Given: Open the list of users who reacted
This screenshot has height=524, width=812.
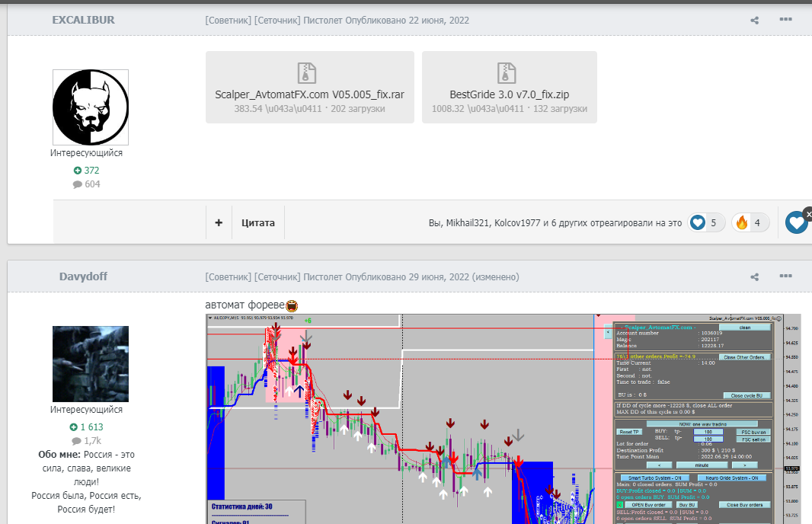Looking at the screenshot, I should click(555, 222).
